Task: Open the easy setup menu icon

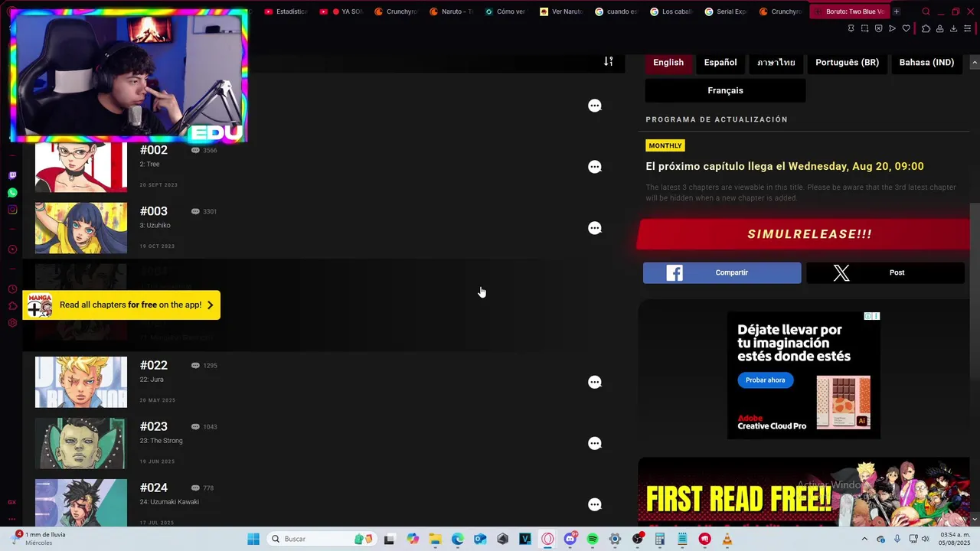Action: pyautogui.click(x=968, y=28)
